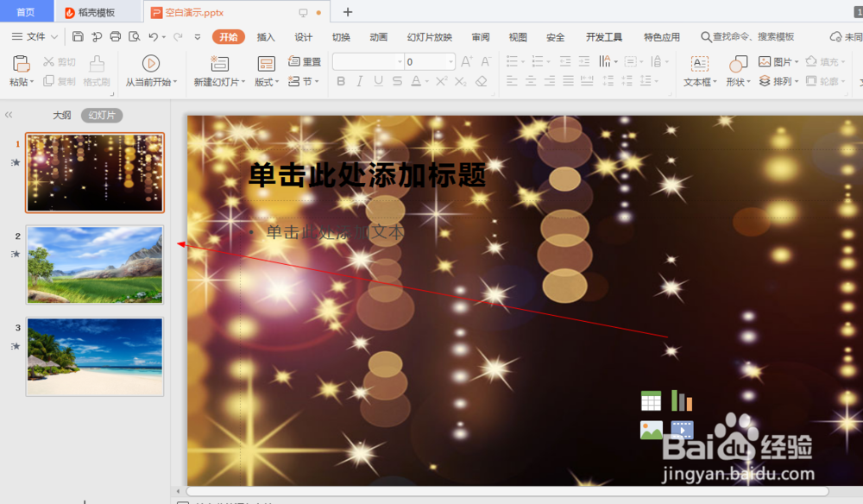Select the Format Painter (格式刷) tool
Screen dimensions: 863x504
[x=97, y=69]
